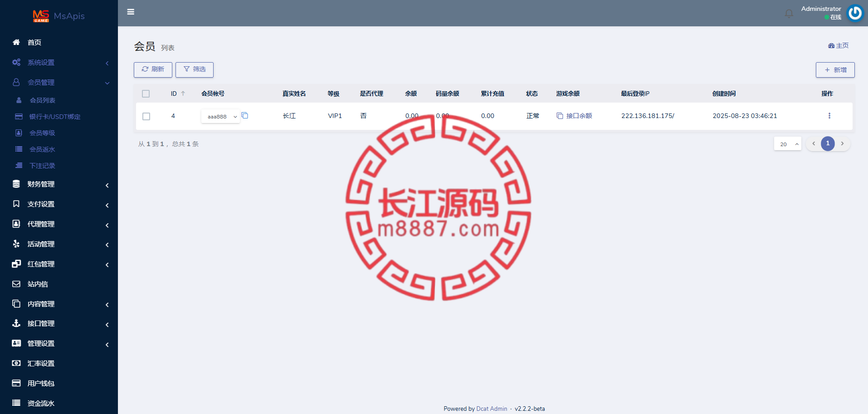This screenshot has height=414, width=868.
Task: Select page 1 in pagination
Action: click(x=828, y=143)
